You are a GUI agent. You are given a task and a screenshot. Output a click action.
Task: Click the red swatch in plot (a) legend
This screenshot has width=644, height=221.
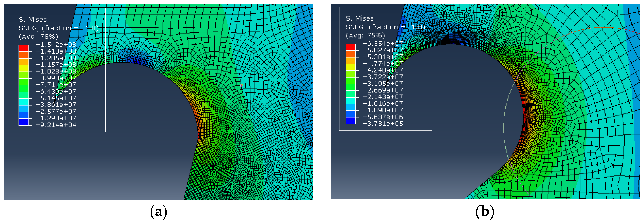click(x=24, y=48)
